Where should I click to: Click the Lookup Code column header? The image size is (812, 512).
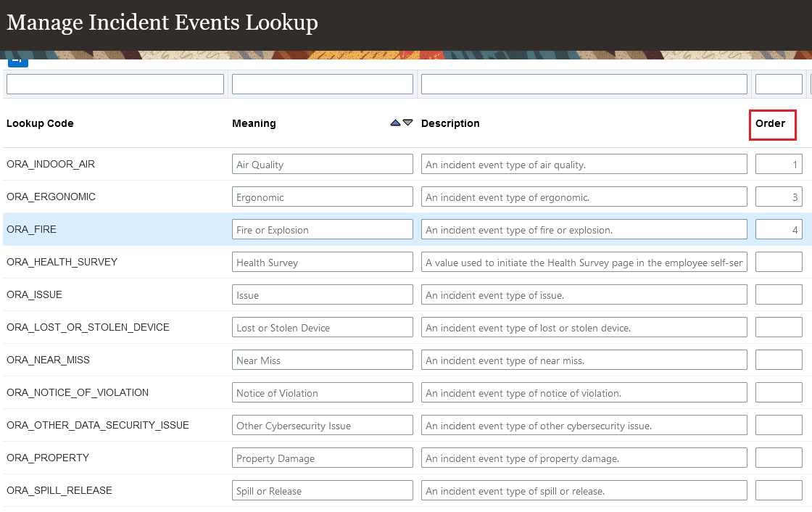coord(40,123)
